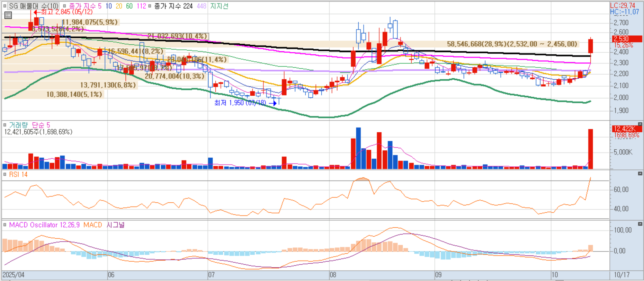
Task: Click the MACD Oscillator 12,26,9 label
Action: (x=44, y=225)
